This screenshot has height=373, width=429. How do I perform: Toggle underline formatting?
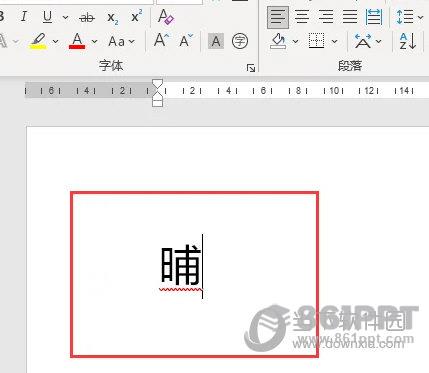48,17
